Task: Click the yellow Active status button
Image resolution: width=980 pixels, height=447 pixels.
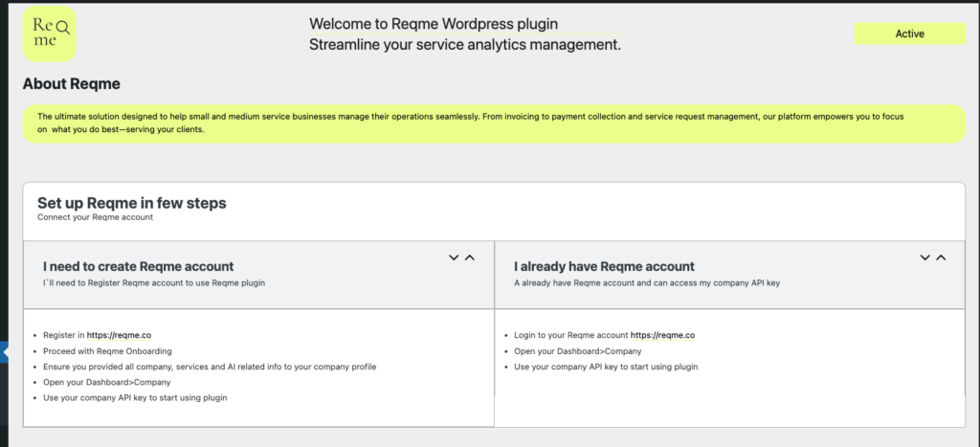Action: coord(909,34)
